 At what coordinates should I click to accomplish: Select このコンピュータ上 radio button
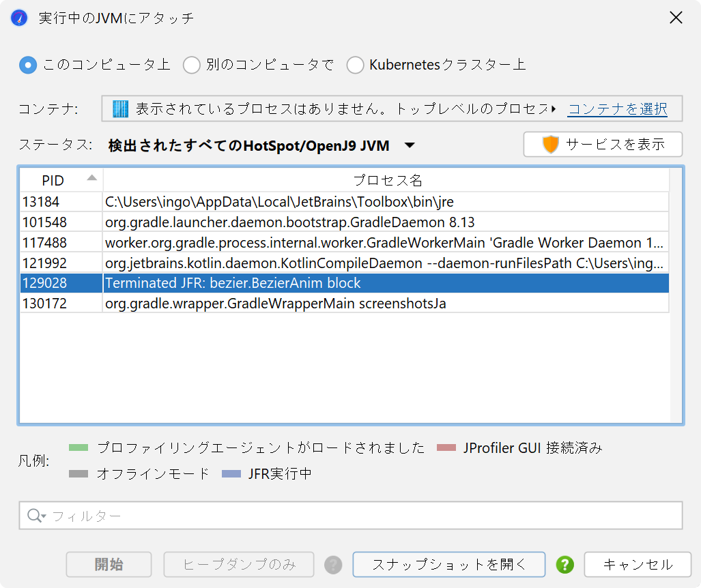coord(28,65)
